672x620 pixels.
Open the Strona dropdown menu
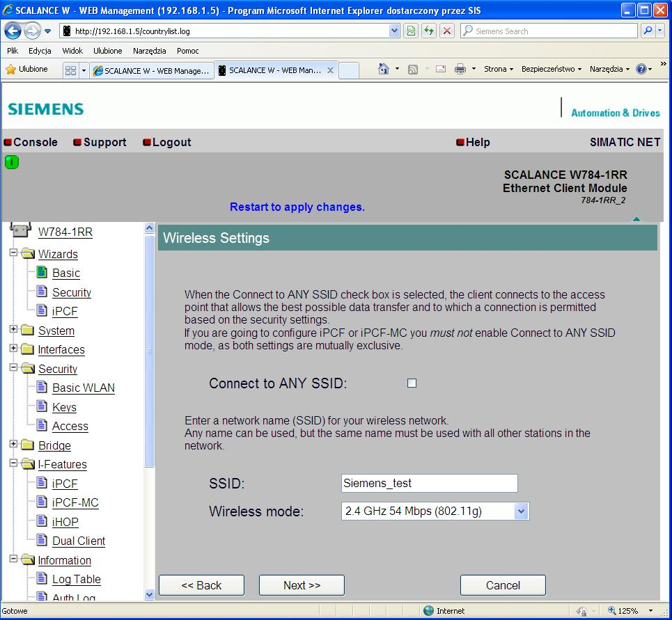[x=499, y=69]
